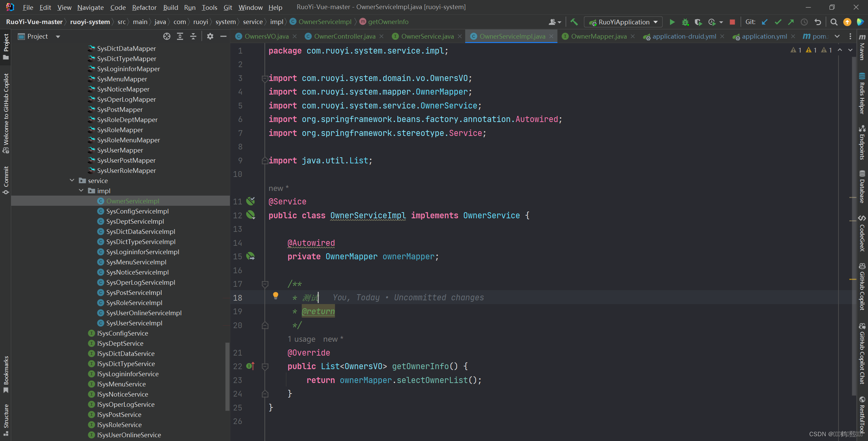
Task: Click the intention lightbulb on line 18
Action: [275, 295]
